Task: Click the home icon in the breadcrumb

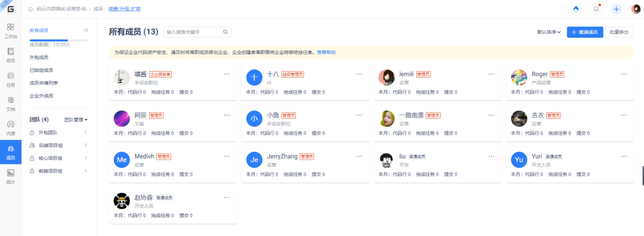Action: coord(31,8)
